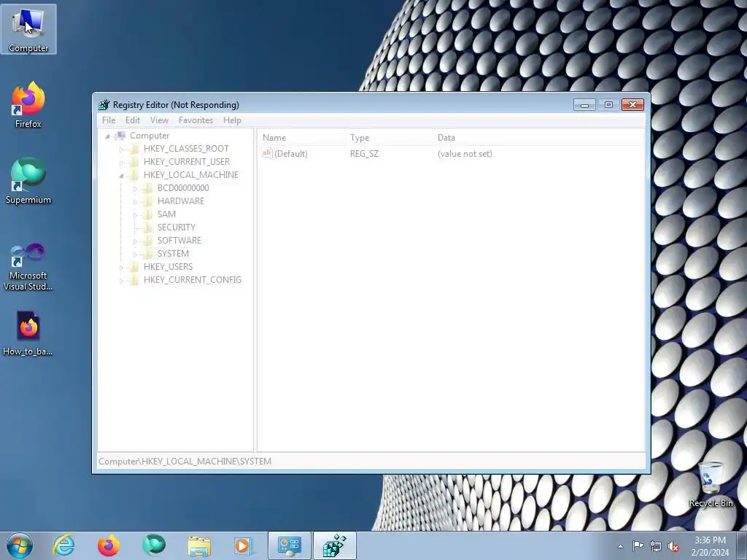Switch to Control Panel taskbar button

point(289,545)
